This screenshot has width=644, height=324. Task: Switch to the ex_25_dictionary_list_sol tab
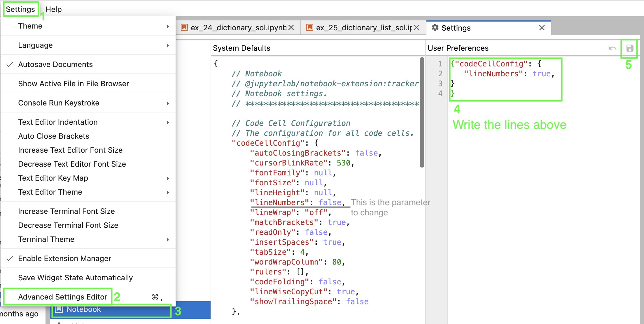click(364, 28)
